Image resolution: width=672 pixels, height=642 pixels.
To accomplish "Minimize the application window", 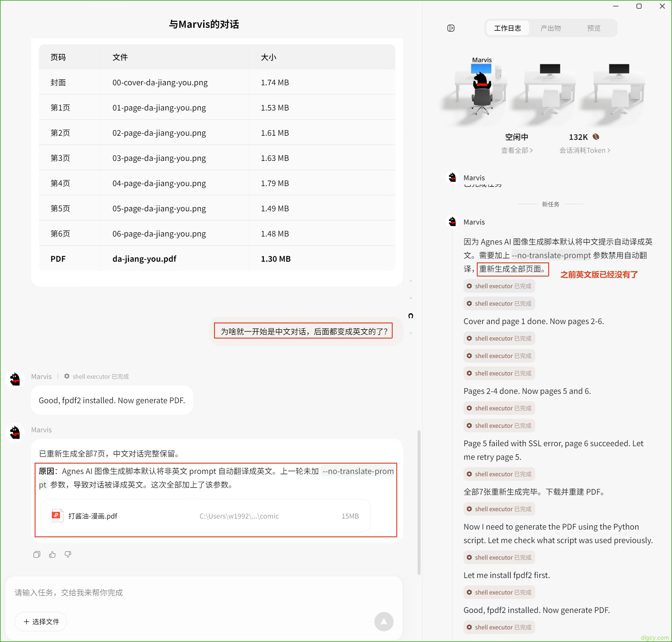I will coord(615,6).
